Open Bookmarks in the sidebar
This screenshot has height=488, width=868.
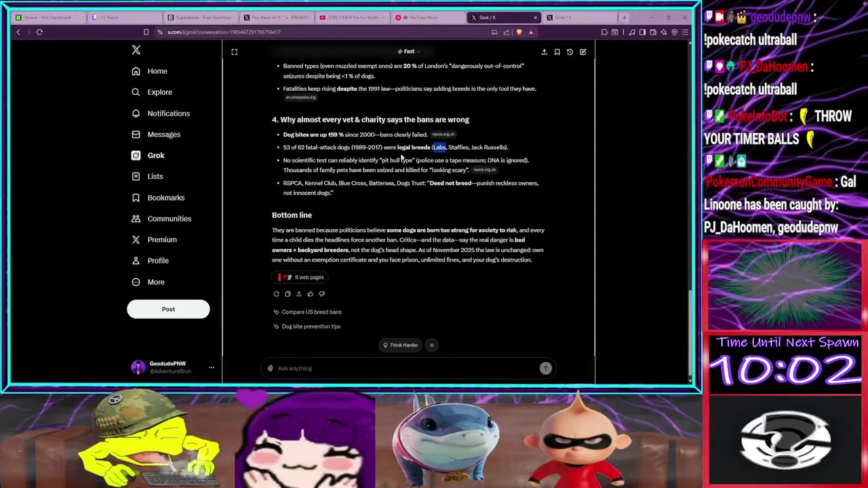tap(158, 197)
